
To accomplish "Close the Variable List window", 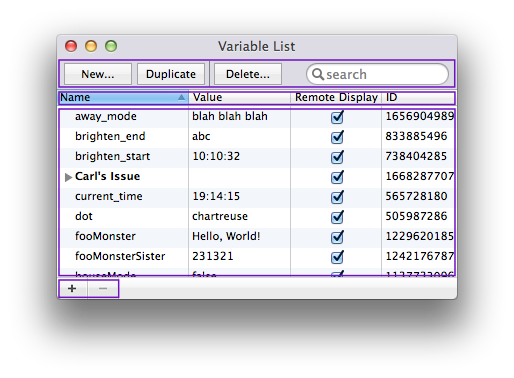I will (x=71, y=46).
